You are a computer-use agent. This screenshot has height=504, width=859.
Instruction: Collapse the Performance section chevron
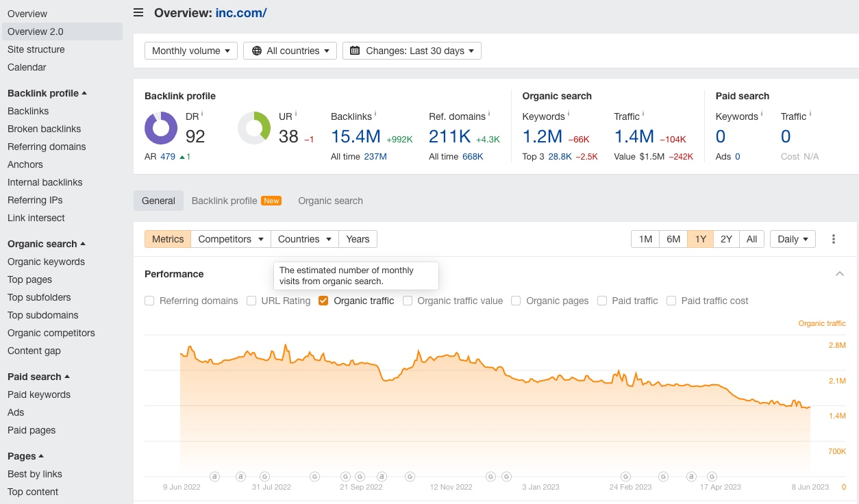(x=839, y=274)
